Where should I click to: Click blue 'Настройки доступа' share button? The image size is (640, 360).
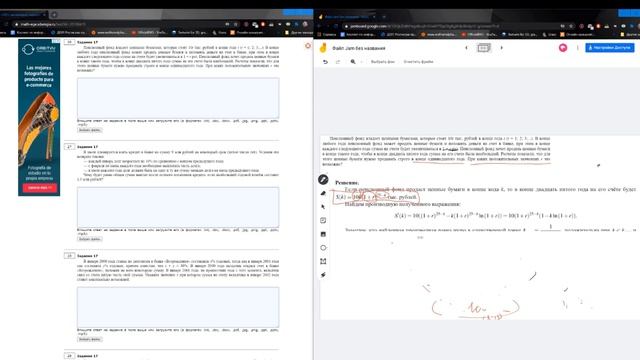point(610,48)
